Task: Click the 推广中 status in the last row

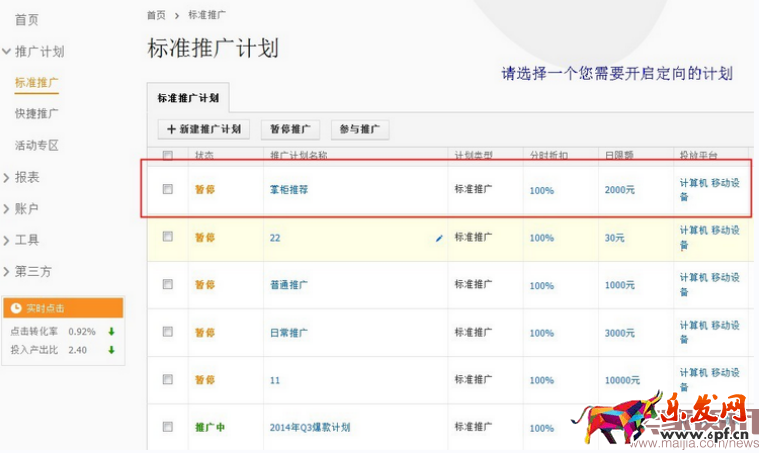Action: click(210, 427)
